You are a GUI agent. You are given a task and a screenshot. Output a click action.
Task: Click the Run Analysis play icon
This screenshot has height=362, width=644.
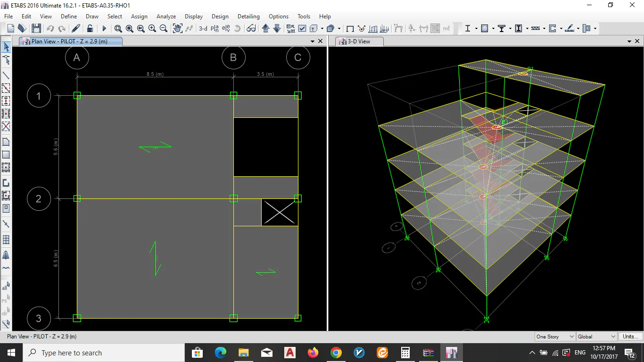104,29
